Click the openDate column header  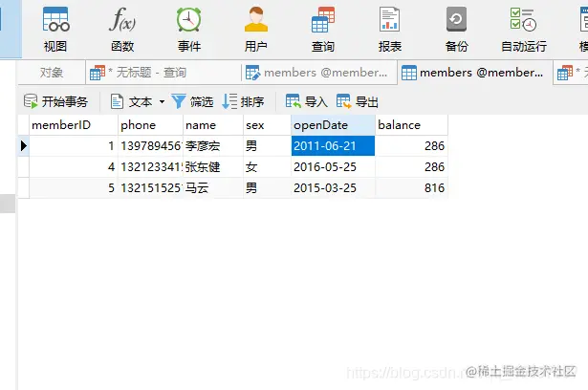click(333, 125)
